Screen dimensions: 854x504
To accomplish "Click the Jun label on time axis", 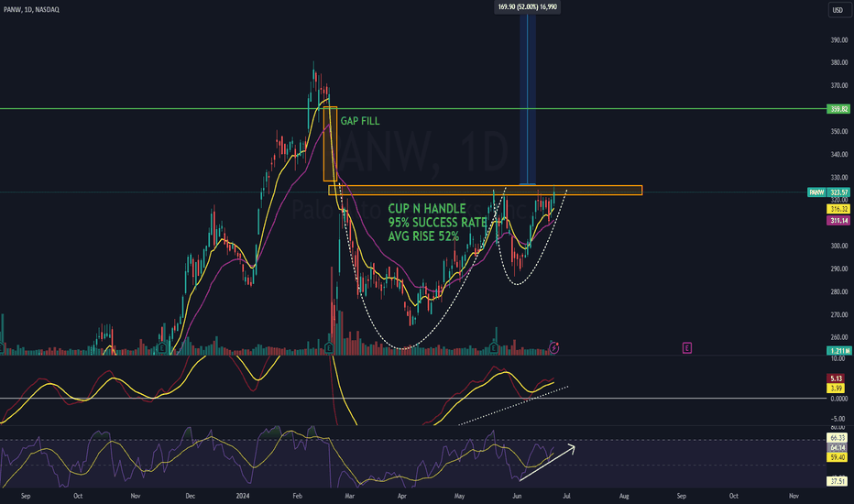I will pyautogui.click(x=517, y=496).
